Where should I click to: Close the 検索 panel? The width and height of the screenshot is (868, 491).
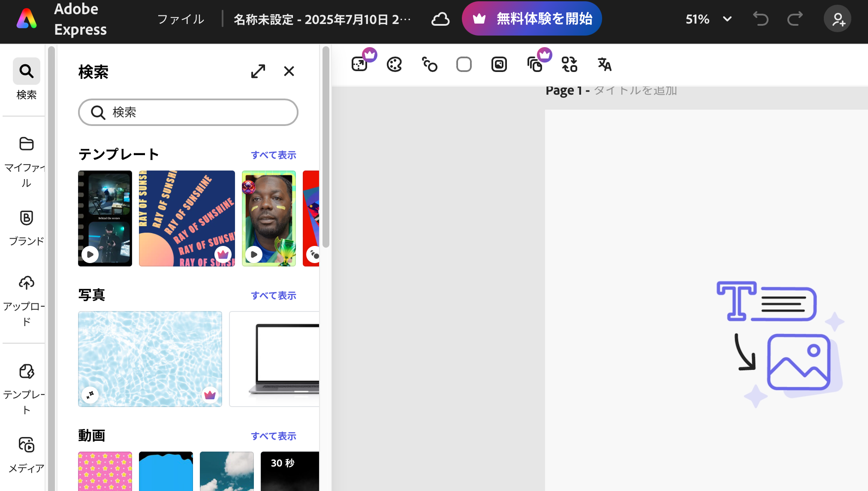(289, 71)
